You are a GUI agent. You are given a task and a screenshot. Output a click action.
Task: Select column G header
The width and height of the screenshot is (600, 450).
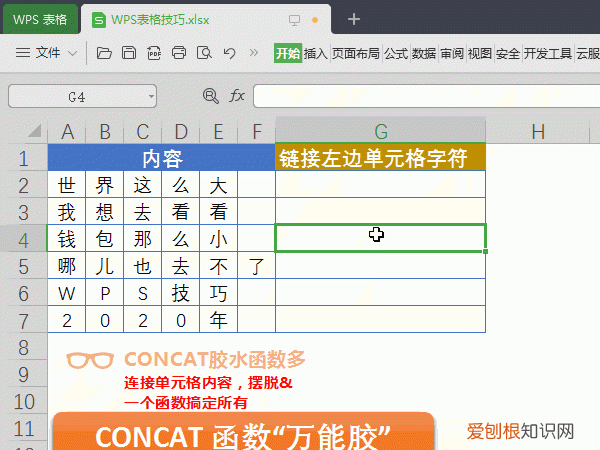381,131
